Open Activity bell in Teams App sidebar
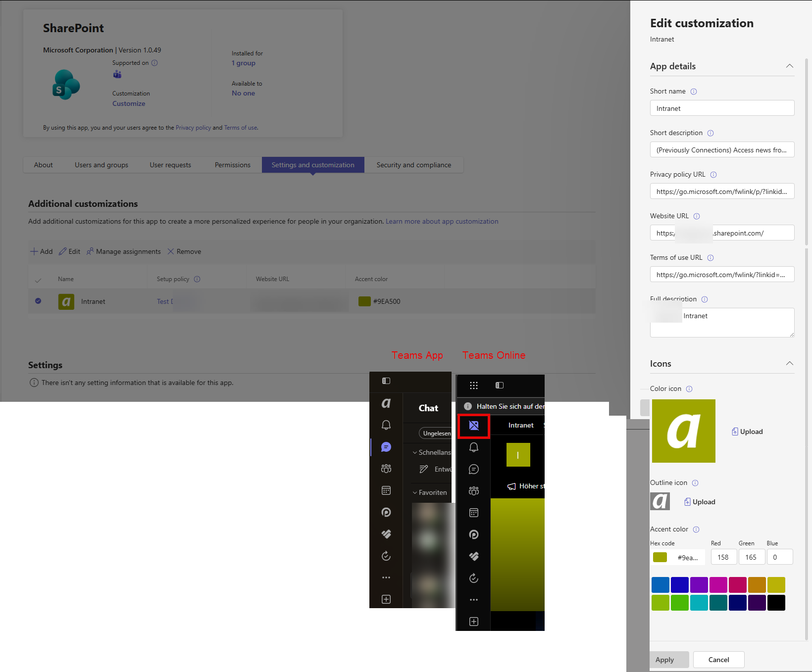 [x=386, y=425]
